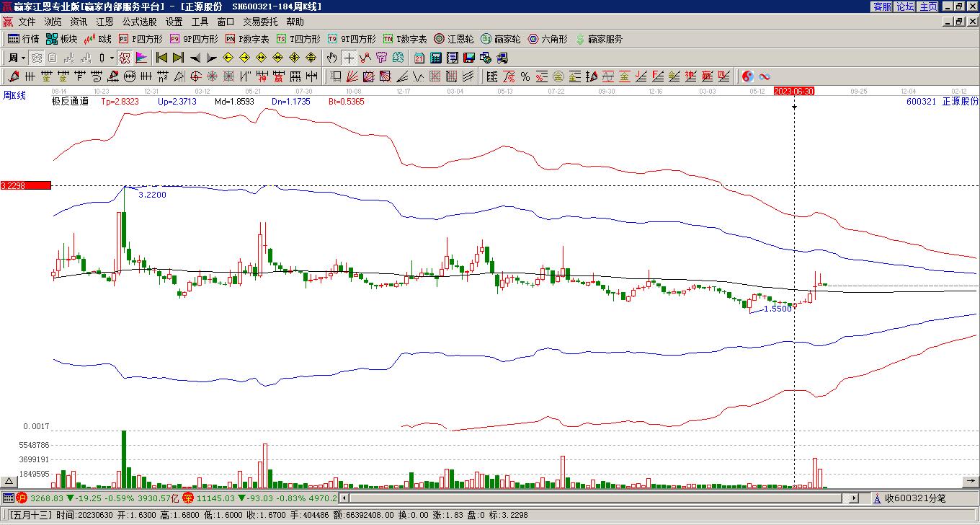980x525 pixels.
Task: Open the calculator icon
Action: (x=436, y=58)
